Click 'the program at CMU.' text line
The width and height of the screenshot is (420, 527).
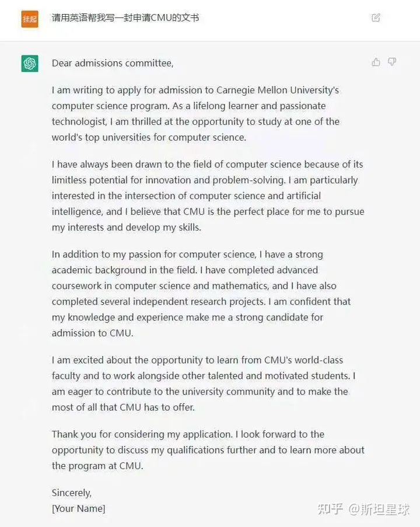pyautogui.click(x=97, y=466)
